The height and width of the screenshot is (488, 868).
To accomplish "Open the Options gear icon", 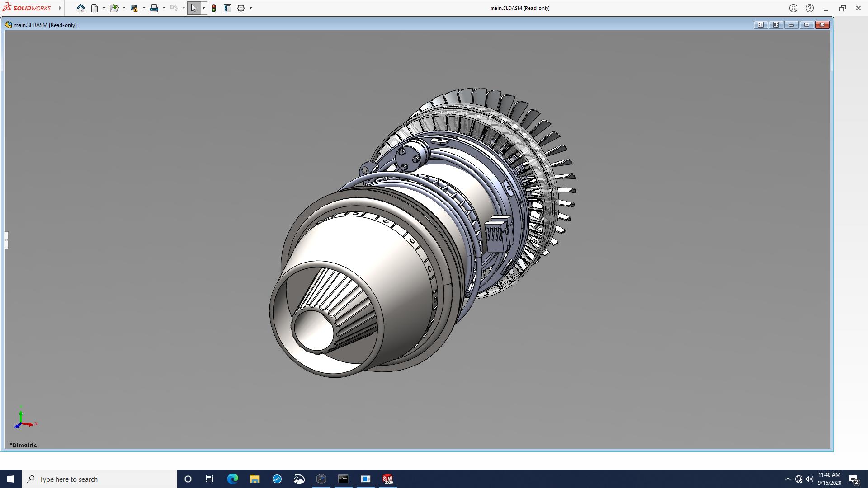I will pos(241,8).
